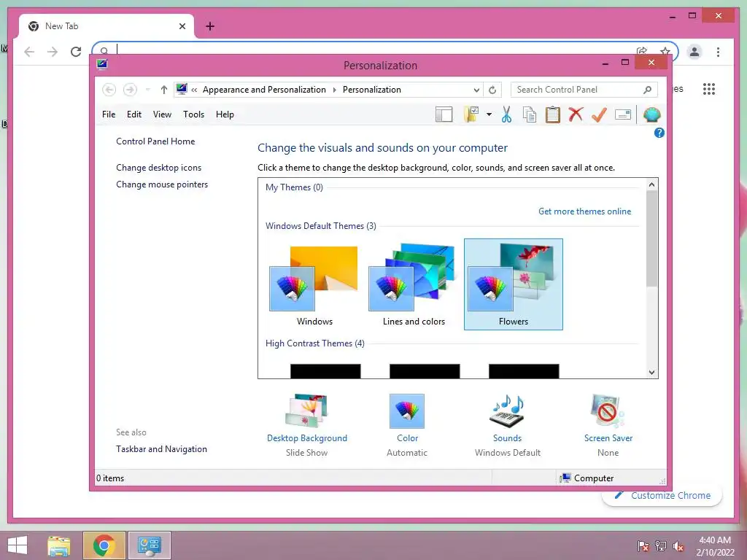
Task: Click the Computer status bar entry
Action: (587, 478)
